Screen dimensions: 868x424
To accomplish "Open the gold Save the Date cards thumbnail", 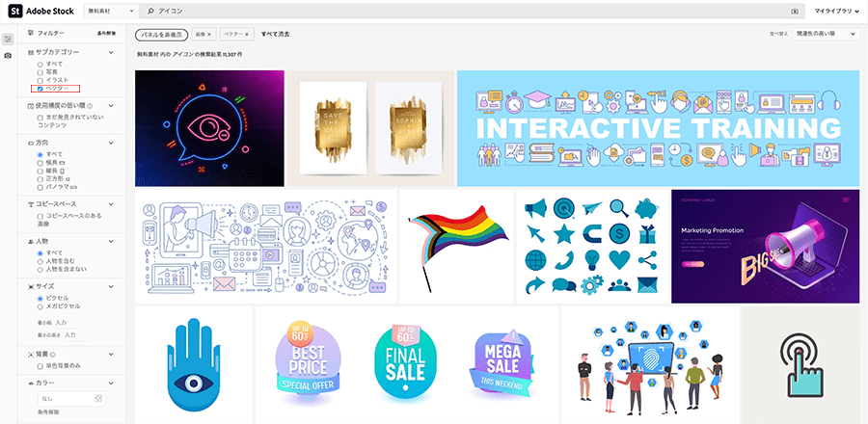I will [x=370, y=128].
